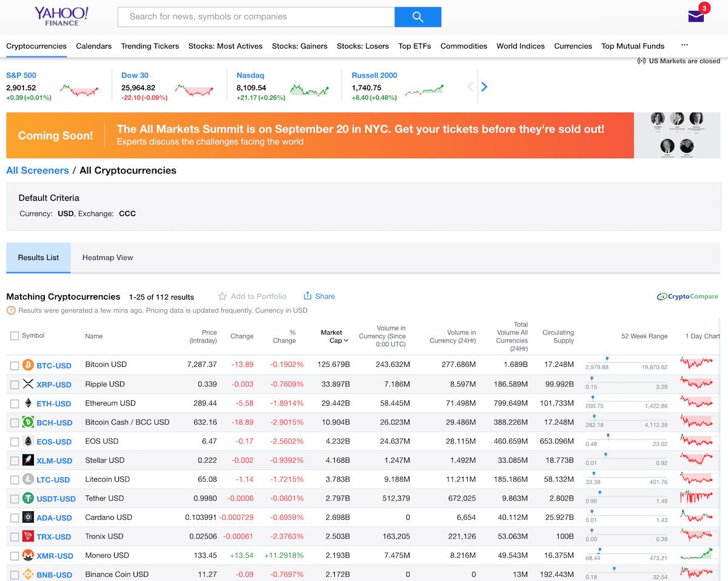This screenshot has height=581, width=728.
Task: Click the S&P 500 sparkline chart
Action: 79,90
